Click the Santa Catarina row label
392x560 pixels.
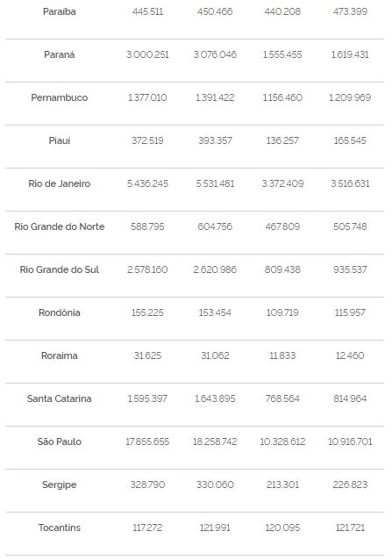pyautogui.click(x=60, y=398)
